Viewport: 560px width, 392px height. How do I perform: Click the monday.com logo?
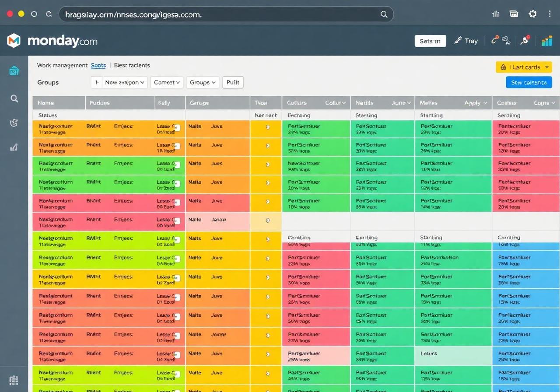pyautogui.click(x=52, y=41)
